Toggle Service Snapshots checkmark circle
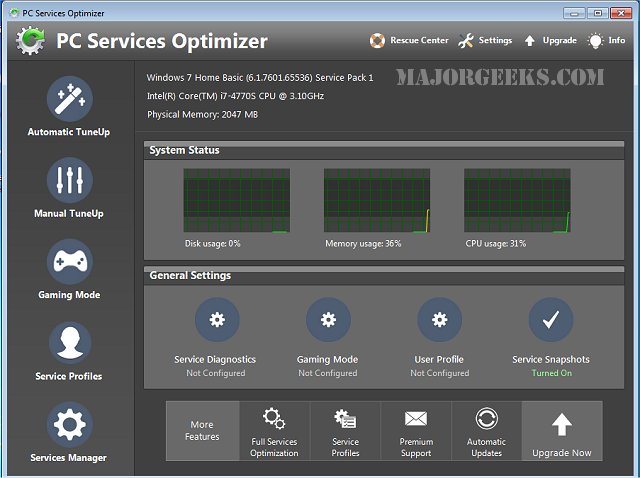The width and height of the screenshot is (640, 478). [x=551, y=319]
